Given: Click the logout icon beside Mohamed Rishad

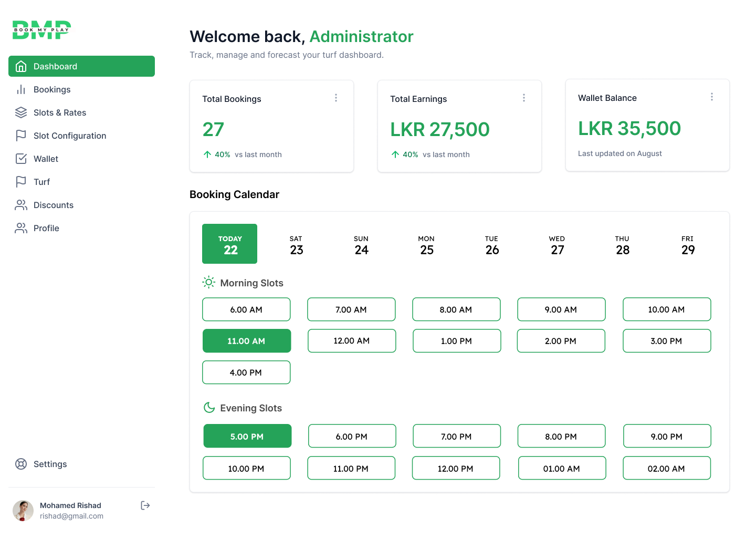Looking at the screenshot, I should (x=145, y=505).
